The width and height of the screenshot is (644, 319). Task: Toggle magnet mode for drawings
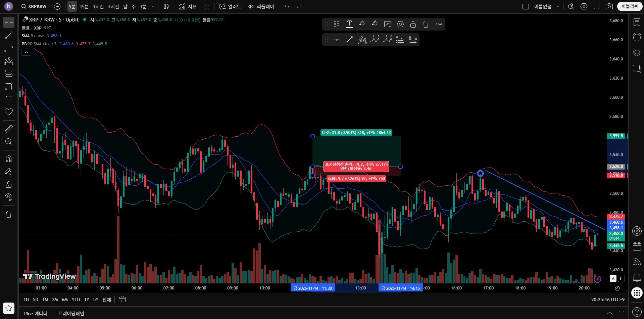[9, 159]
